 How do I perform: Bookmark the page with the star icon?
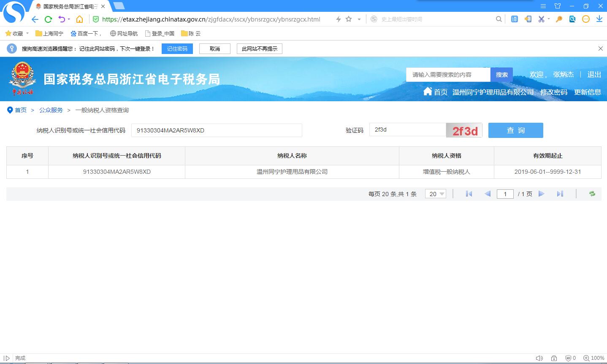(x=349, y=19)
